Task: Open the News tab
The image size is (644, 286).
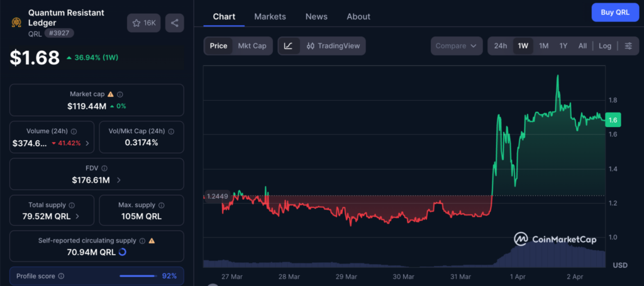Action: [x=316, y=16]
